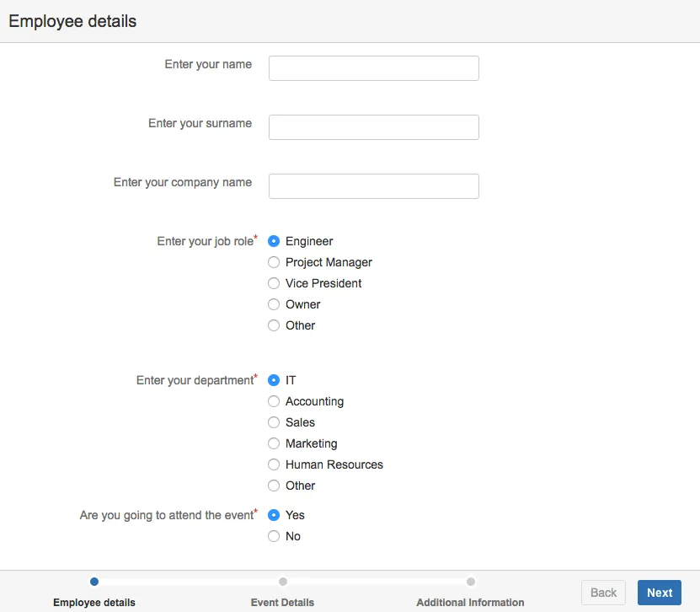Viewport: 700px width, 612px height.
Task: Select the Accounting department option
Action: 274,401
